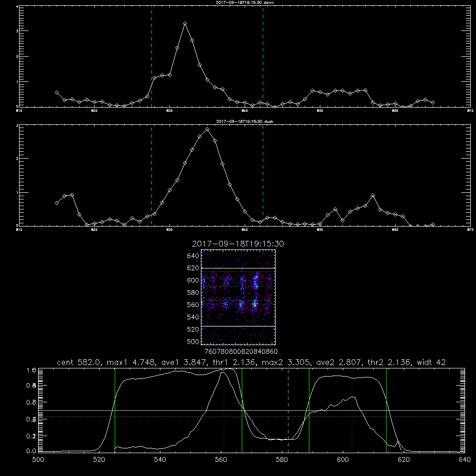Screen dimensions: 476x476
Task: Click the green vertical line near 525
Action: (115, 410)
